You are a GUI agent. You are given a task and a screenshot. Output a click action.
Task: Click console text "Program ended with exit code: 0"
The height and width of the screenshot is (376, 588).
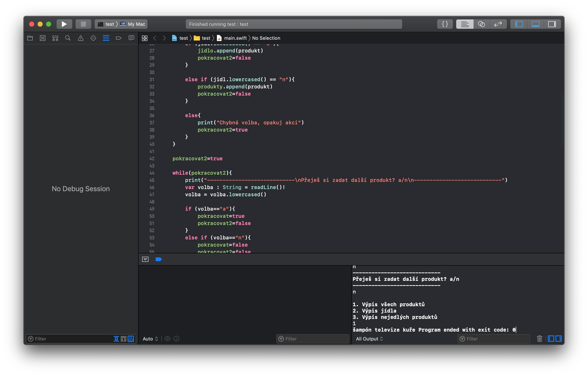tap(467, 330)
